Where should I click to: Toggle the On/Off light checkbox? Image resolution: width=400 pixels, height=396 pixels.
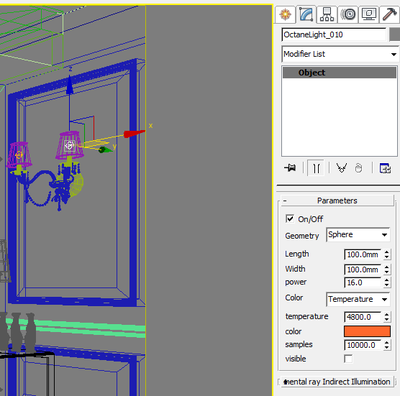(290, 218)
